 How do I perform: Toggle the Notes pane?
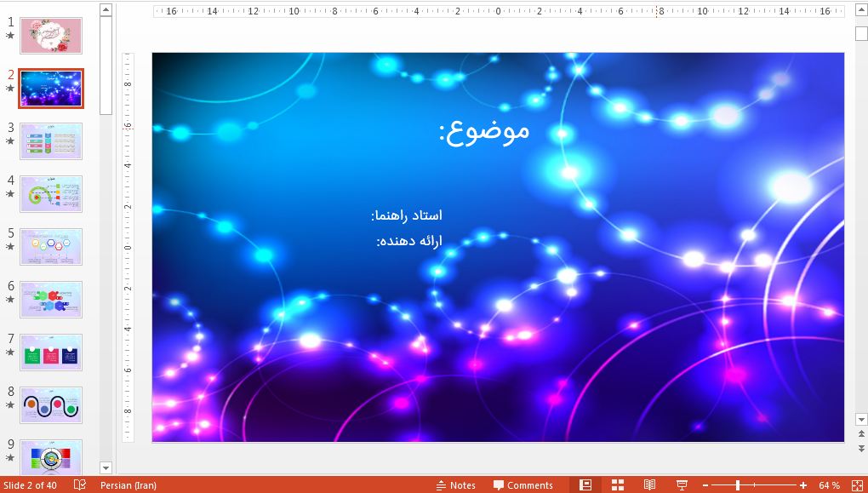(456, 484)
